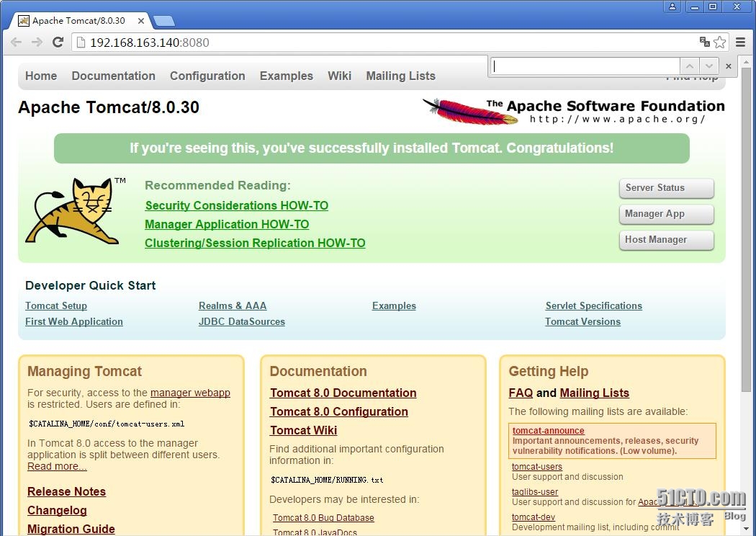This screenshot has height=536, width=756.
Task: Open the taglibs-user mailing list link
Action: [x=535, y=491]
